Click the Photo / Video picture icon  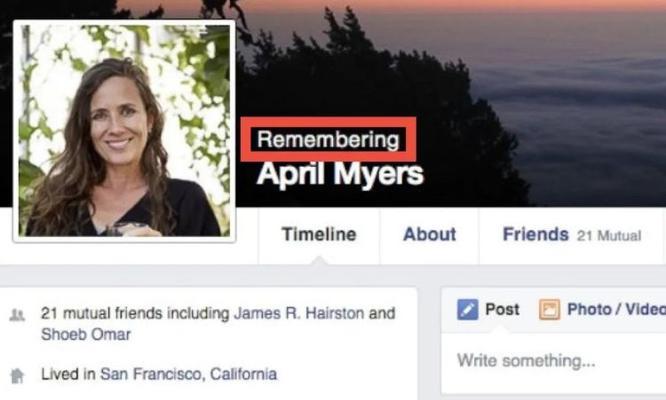coord(550,309)
